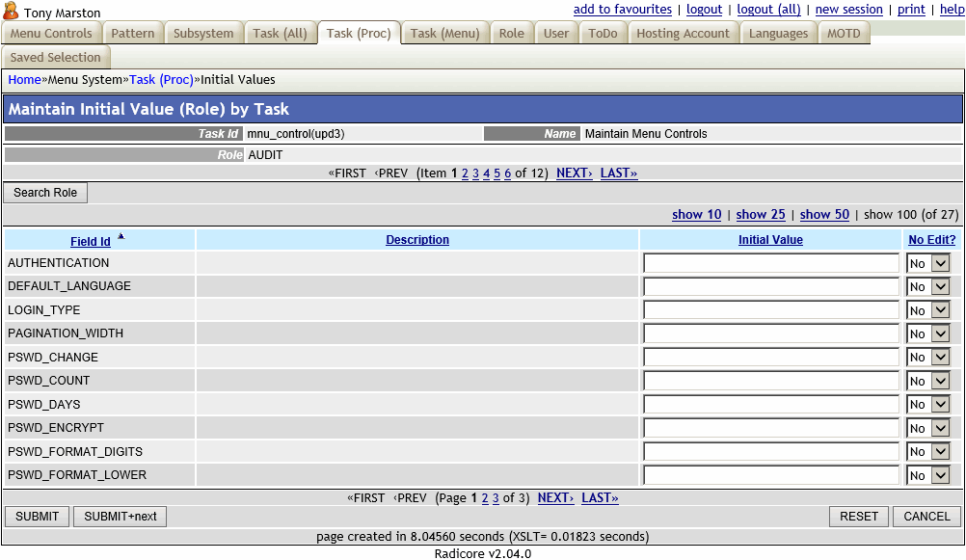966x560 pixels.
Task: Switch to the Role tab
Action: pos(511,32)
